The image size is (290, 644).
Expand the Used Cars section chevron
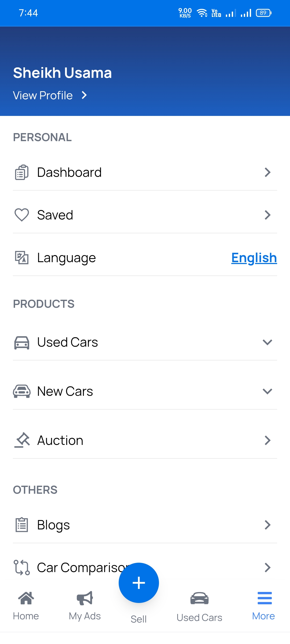point(267,342)
